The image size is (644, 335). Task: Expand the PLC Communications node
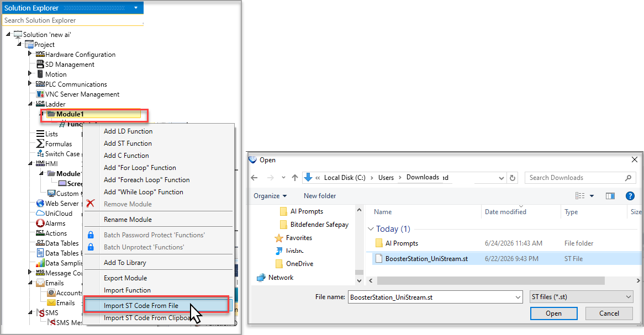pos(30,83)
